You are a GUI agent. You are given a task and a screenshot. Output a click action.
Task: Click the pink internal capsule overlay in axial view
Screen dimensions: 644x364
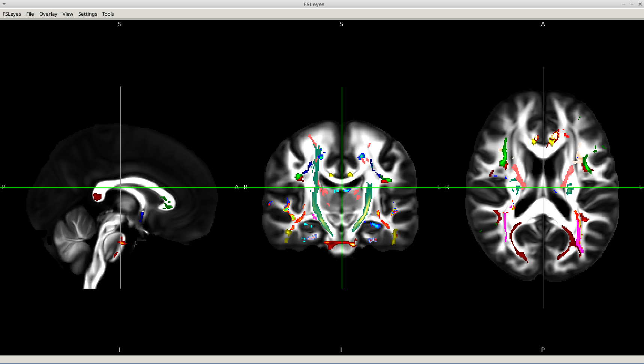(519, 176)
